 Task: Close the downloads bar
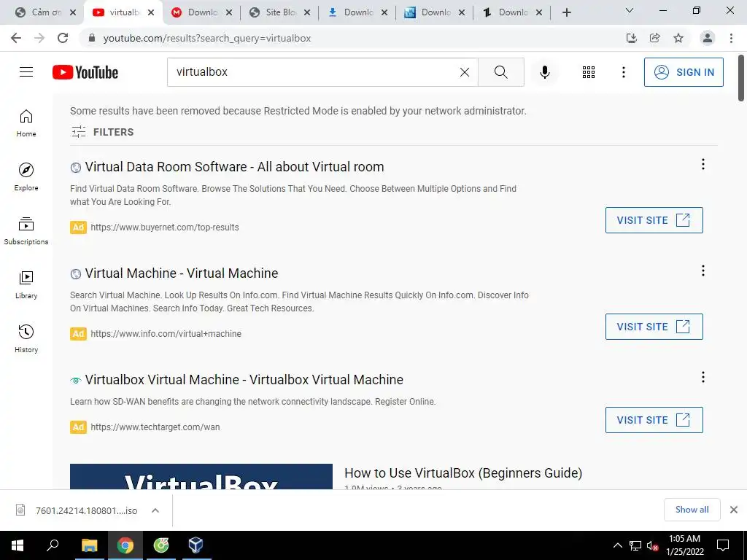click(x=734, y=510)
